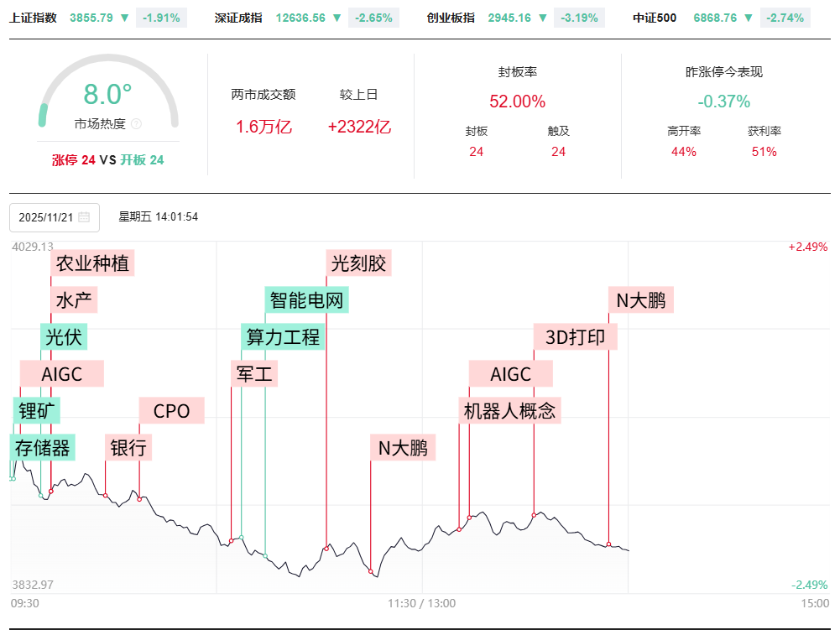Click the down arrow beside 上证指数 3855.79
Screen dimensions: 840x635
[x=124, y=18]
